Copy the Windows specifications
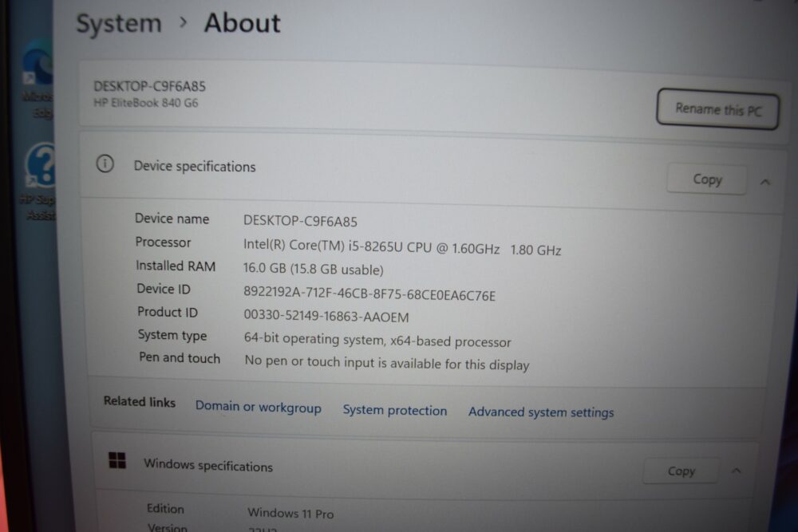798x532 pixels. (681, 471)
